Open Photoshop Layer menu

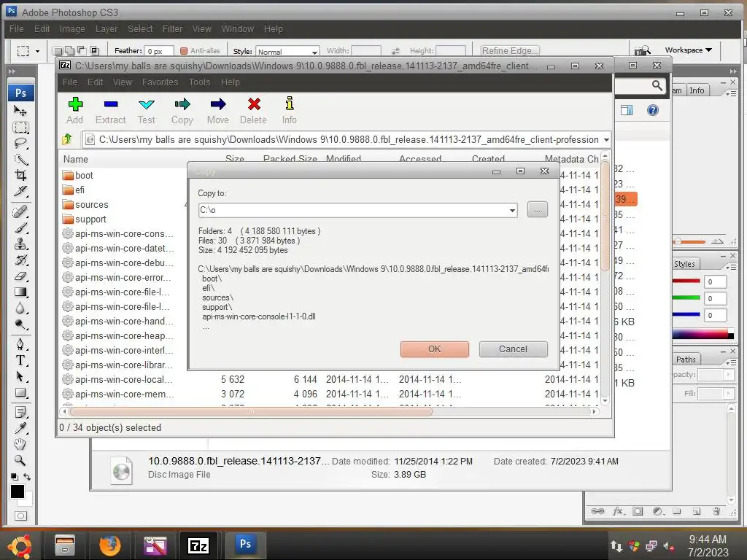[107, 29]
